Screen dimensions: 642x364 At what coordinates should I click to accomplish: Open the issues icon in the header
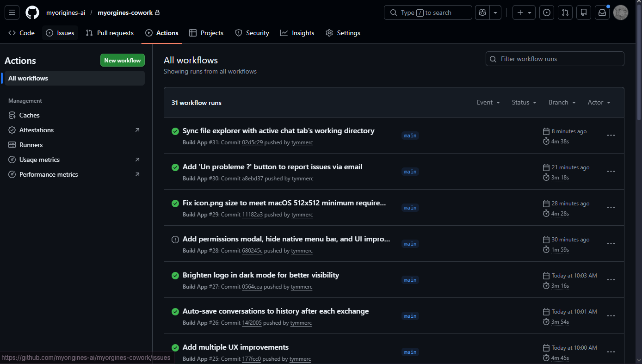pos(547,12)
